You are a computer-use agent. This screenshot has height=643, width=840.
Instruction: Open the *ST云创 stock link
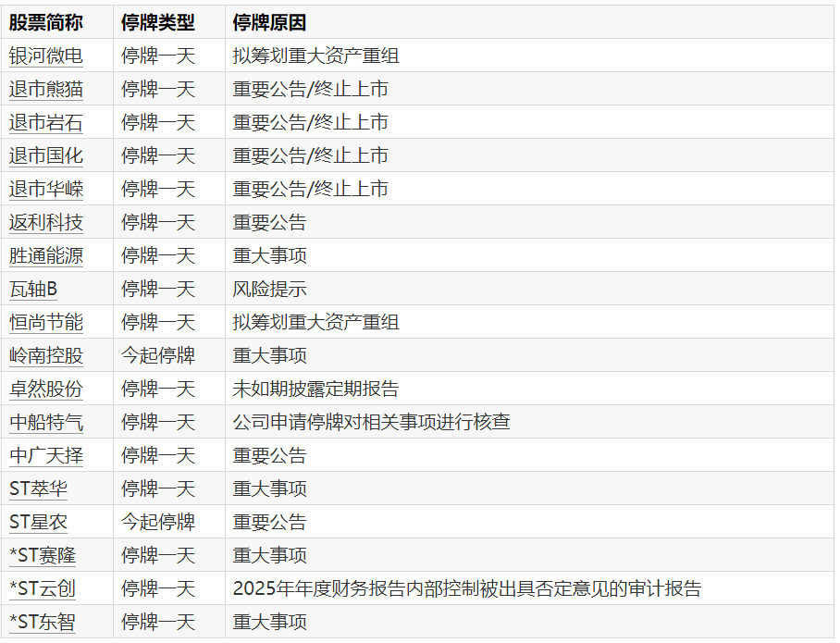click(43, 588)
